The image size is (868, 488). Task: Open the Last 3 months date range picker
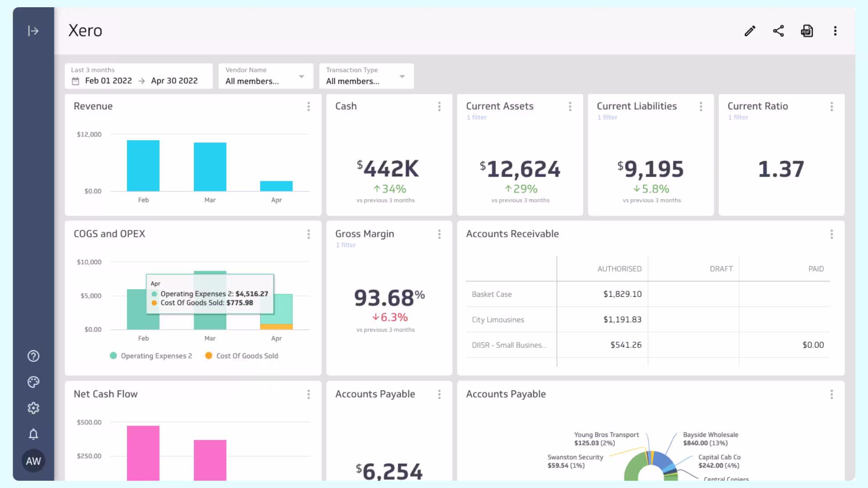tap(138, 76)
